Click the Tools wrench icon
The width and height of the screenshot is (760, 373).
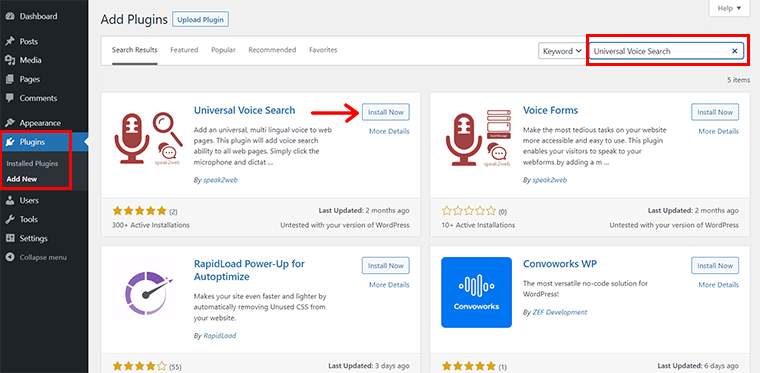(10, 219)
